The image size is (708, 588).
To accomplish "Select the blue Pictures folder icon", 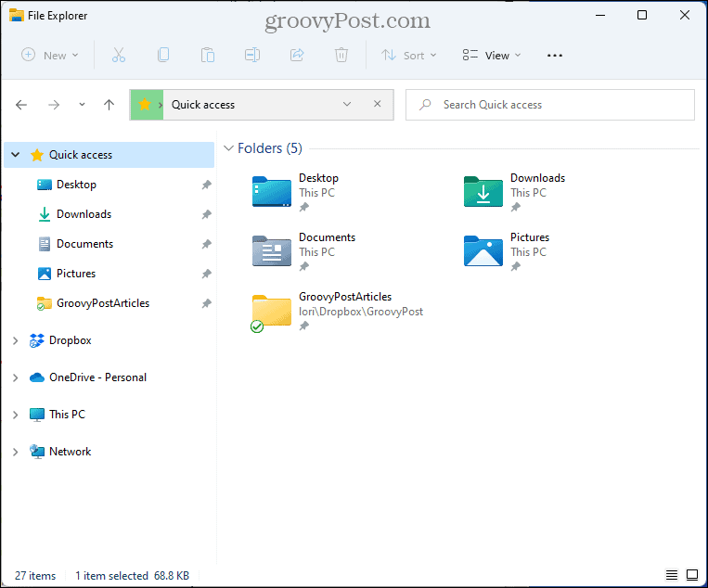I will pyautogui.click(x=483, y=251).
